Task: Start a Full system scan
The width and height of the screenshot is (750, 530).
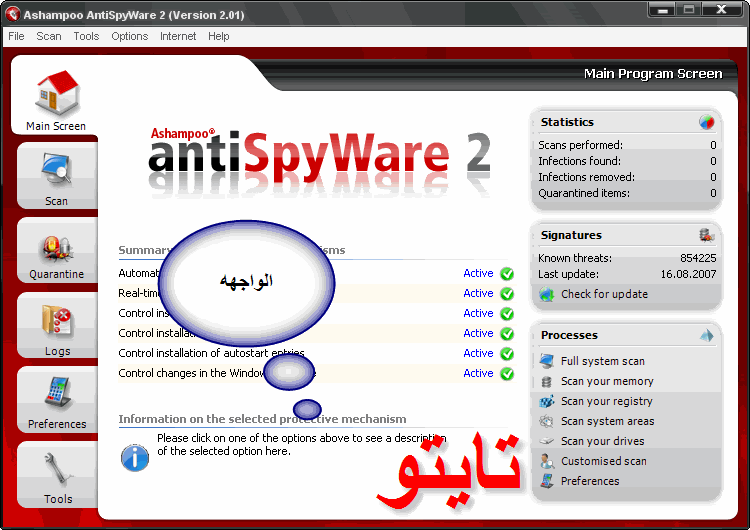Action: point(603,361)
